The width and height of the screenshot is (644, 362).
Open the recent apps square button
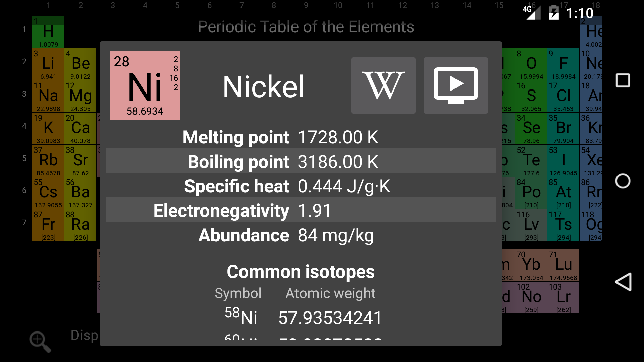pos(623,80)
